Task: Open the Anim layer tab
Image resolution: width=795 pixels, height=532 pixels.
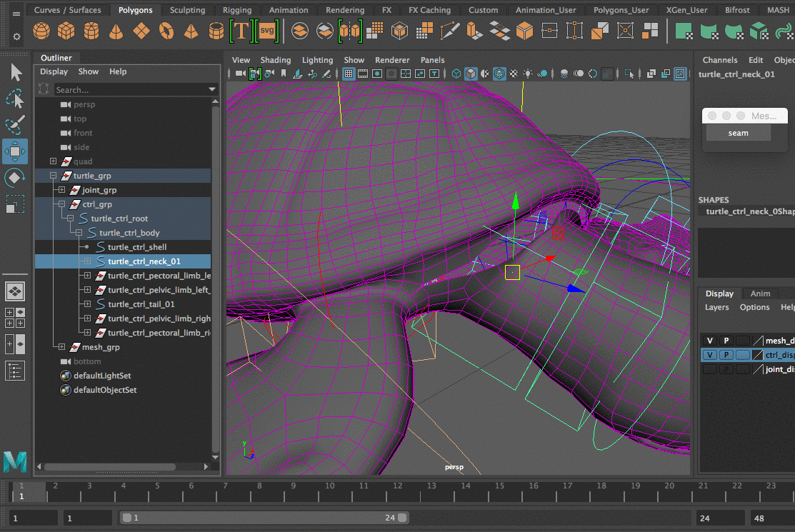Action: click(x=760, y=293)
